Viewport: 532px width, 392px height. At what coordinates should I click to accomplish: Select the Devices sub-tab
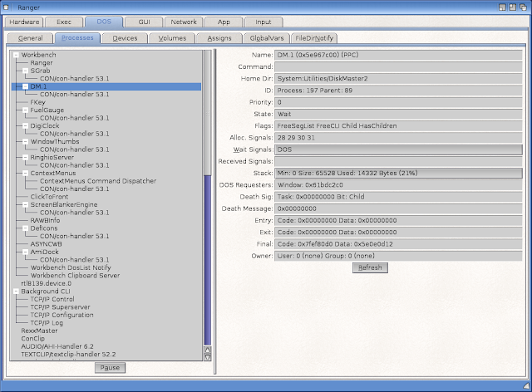click(x=125, y=38)
